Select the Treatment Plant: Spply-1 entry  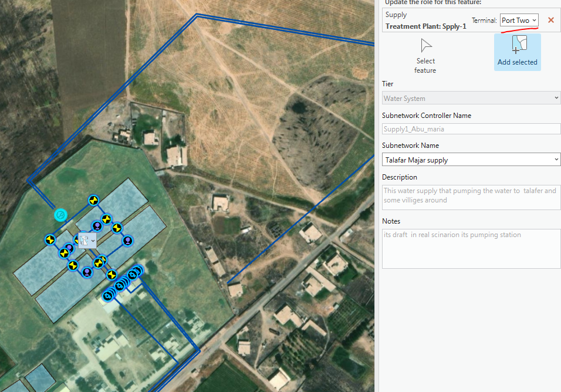(x=427, y=26)
